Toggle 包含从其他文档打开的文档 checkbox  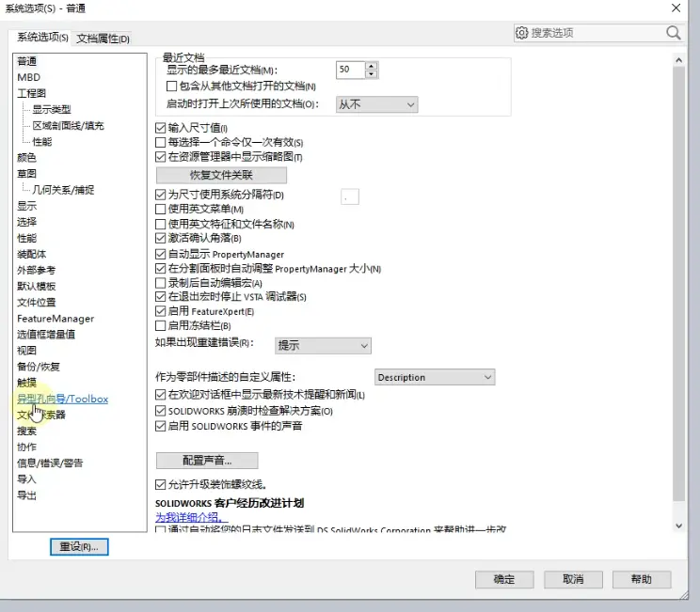[171, 86]
